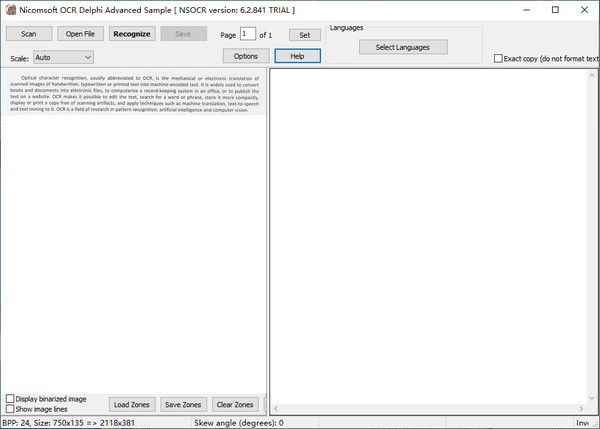Clear Zones from the image

point(235,404)
